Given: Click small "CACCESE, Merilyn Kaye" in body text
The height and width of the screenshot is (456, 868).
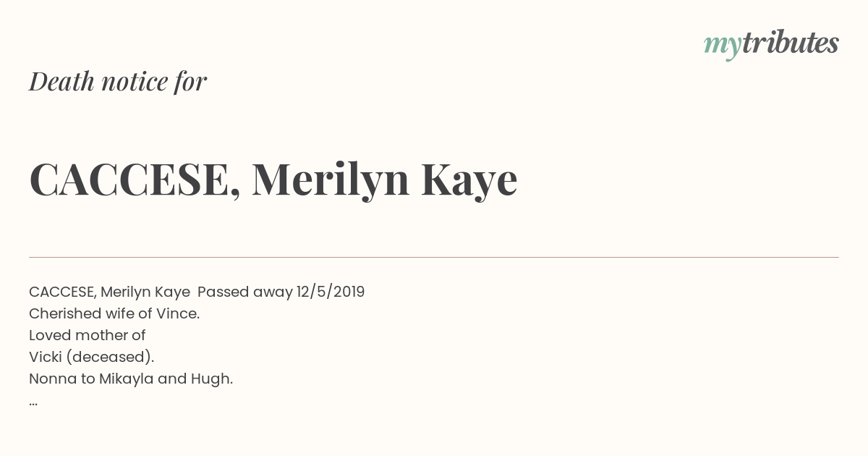Looking at the screenshot, I should [x=109, y=292].
